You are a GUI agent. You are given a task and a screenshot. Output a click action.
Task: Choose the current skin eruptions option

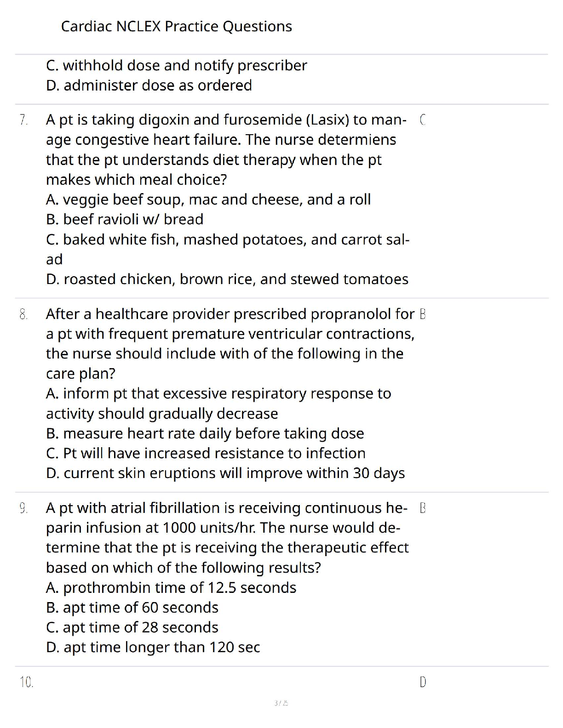tap(225, 473)
